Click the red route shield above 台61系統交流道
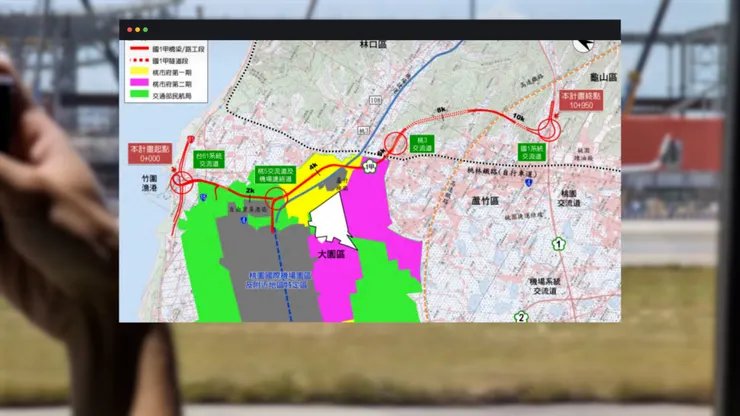The width and height of the screenshot is (740, 416). pos(191,139)
